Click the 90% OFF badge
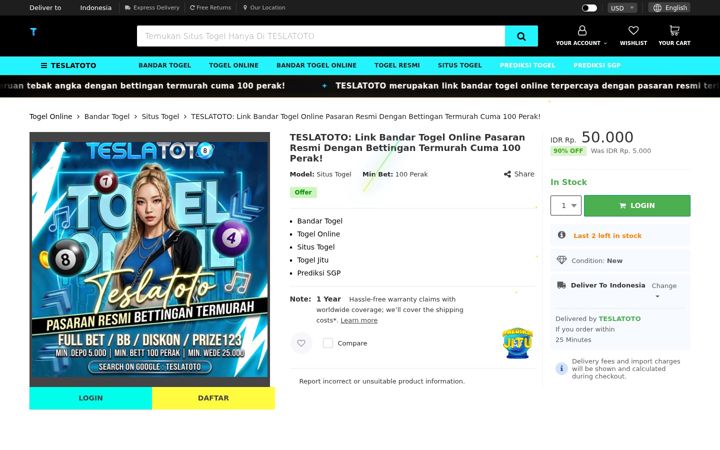720x450 pixels. point(568,151)
